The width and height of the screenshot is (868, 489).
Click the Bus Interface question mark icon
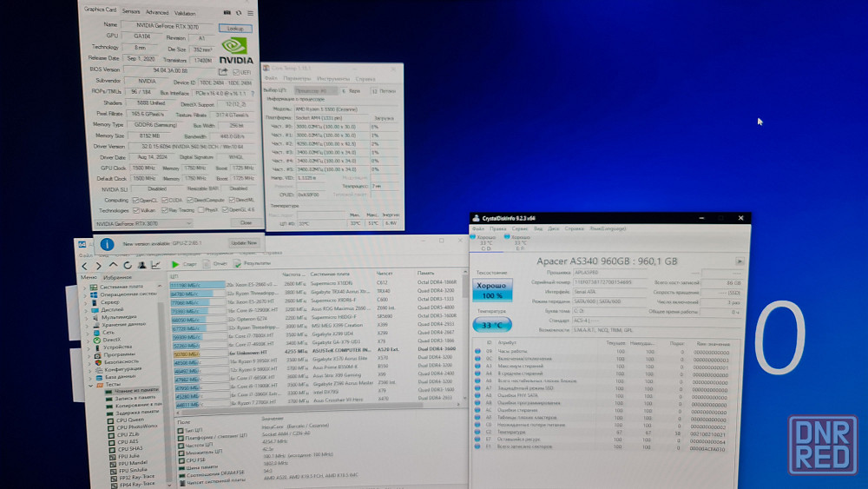click(x=253, y=94)
